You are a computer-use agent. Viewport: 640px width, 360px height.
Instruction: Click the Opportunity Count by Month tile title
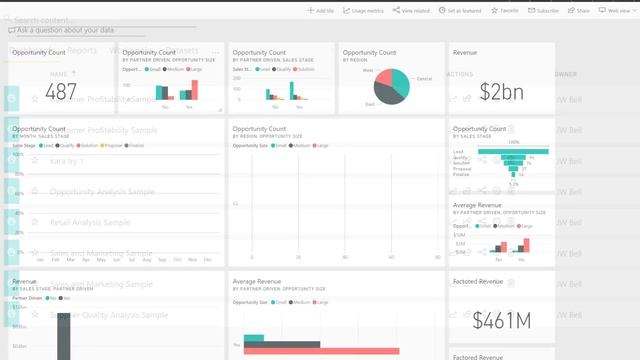[39, 129]
